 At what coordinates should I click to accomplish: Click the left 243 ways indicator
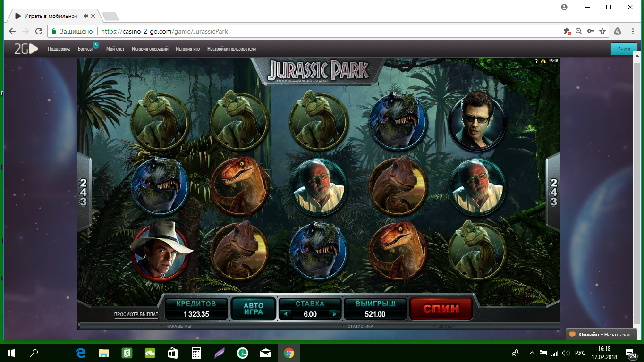[x=83, y=192]
